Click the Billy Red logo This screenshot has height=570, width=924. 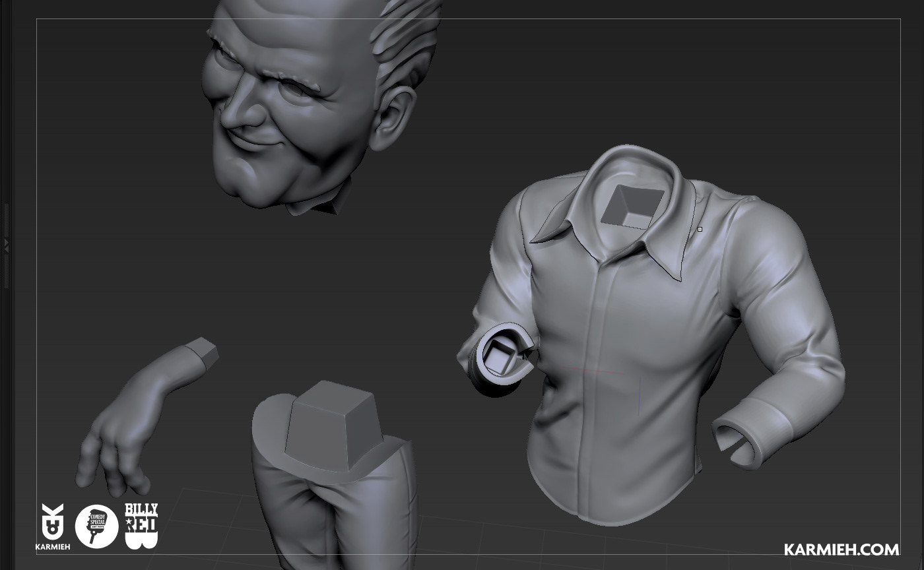click(x=141, y=526)
